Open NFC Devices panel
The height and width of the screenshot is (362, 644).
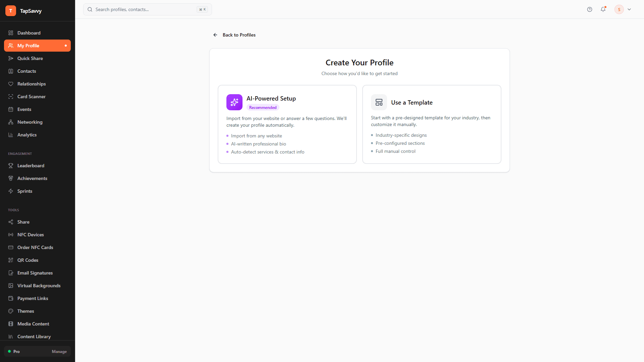point(31,235)
